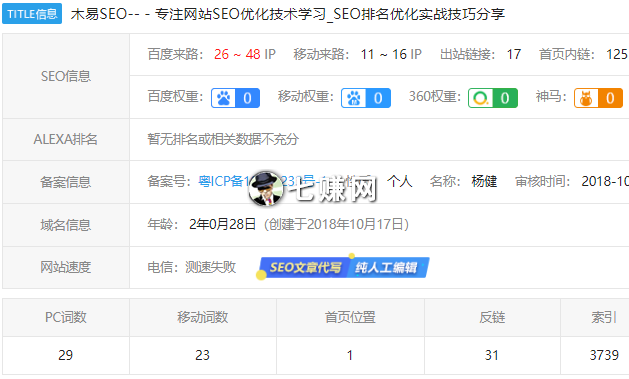Click the SEO信息 row header
The width and height of the screenshot is (629, 379).
tap(66, 76)
